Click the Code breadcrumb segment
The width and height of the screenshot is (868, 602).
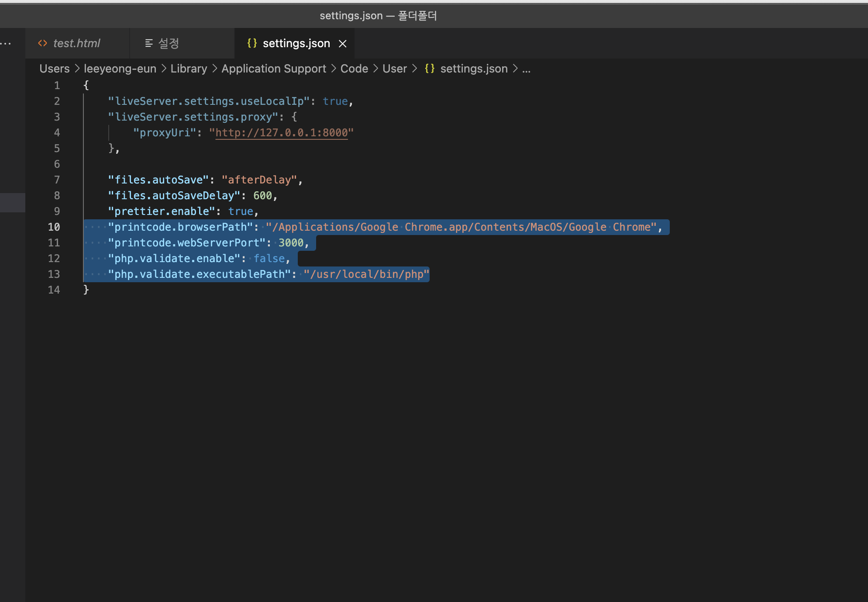tap(354, 69)
